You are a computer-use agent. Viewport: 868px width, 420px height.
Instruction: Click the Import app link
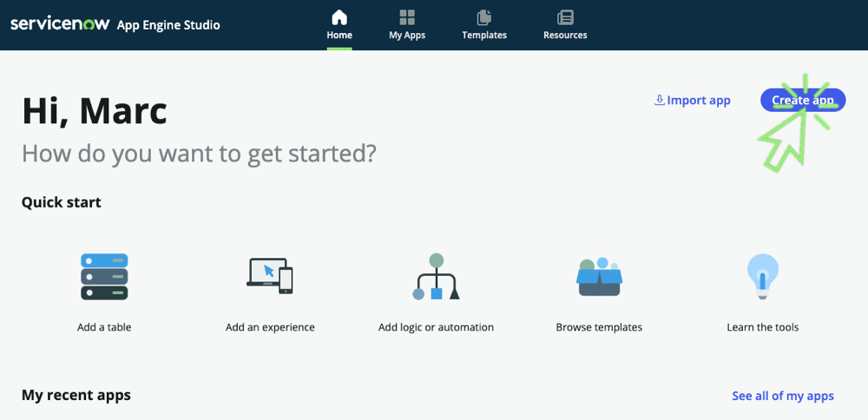point(699,101)
